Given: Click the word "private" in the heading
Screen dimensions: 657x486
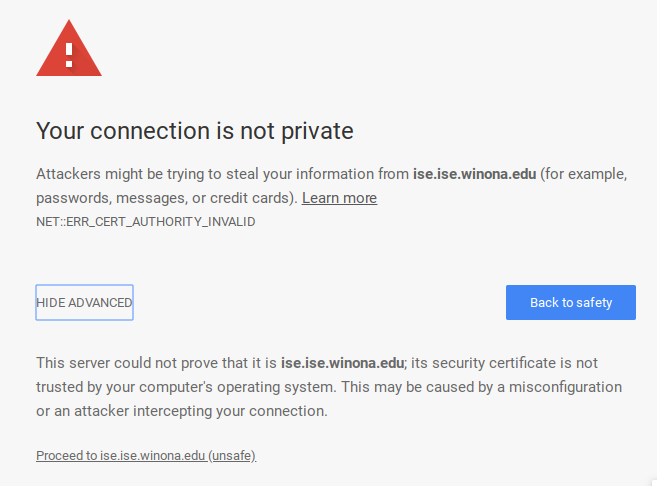Looking at the screenshot, I should (x=319, y=131).
